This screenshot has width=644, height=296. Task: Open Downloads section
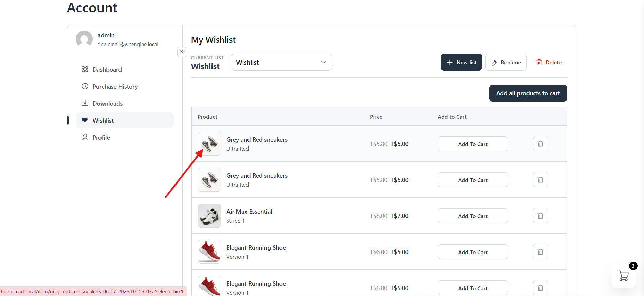(x=125, y=103)
